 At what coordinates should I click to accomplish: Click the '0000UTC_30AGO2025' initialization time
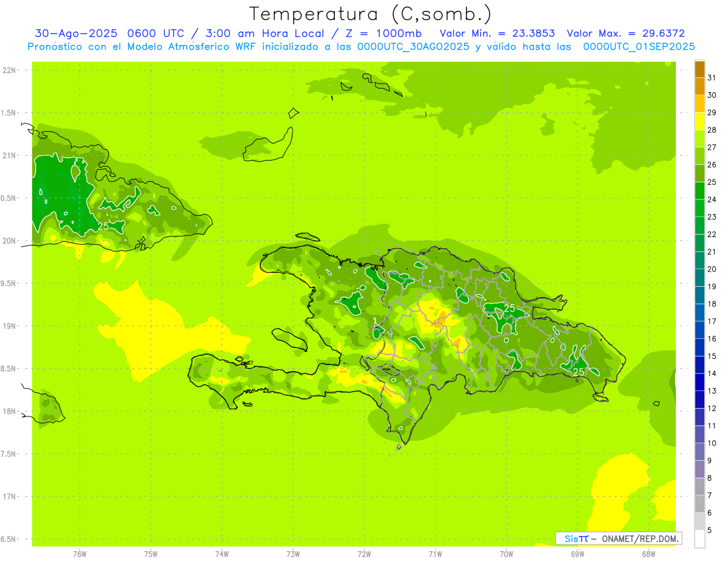(x=413, y=47)
